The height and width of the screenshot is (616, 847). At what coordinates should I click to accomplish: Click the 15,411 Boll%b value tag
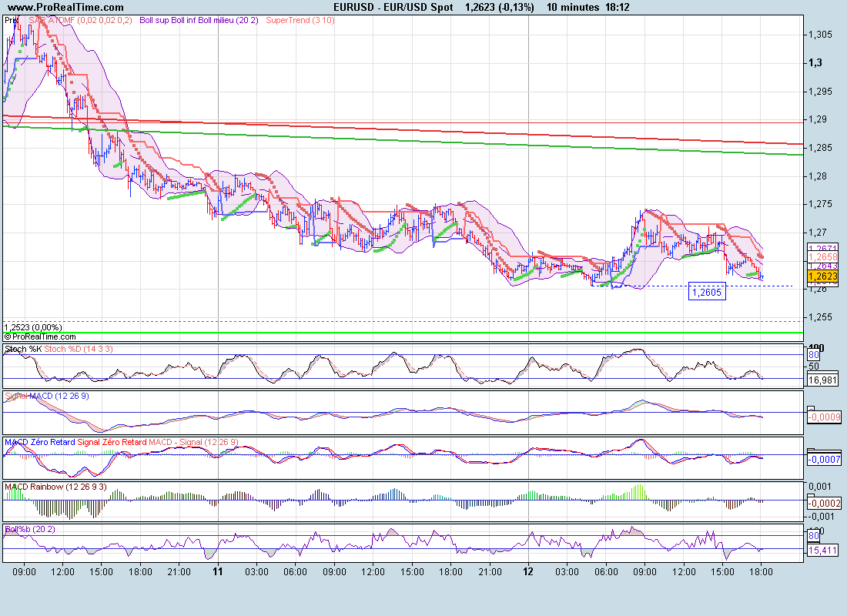(822, 551)
